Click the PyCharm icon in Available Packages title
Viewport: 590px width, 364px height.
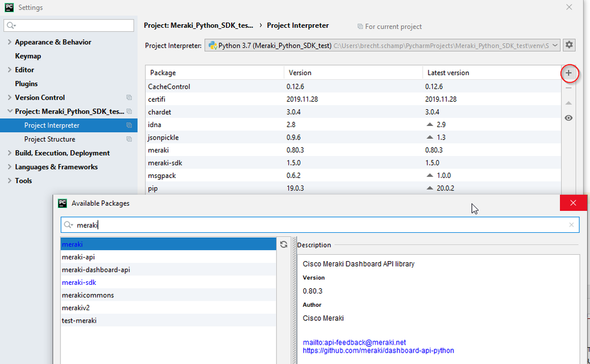(63, 203)
